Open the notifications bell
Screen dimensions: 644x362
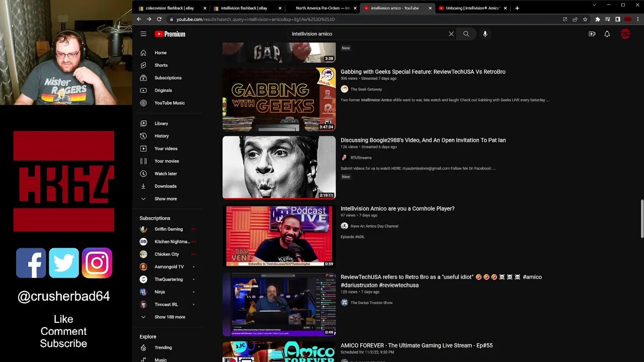point(607,34)
